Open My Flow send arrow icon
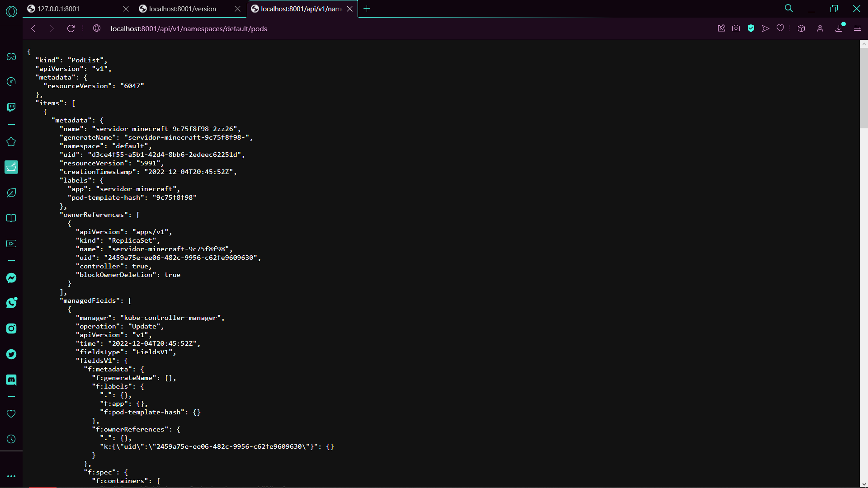The width and height of the screenshot is (868, 488). coord(765,28)
